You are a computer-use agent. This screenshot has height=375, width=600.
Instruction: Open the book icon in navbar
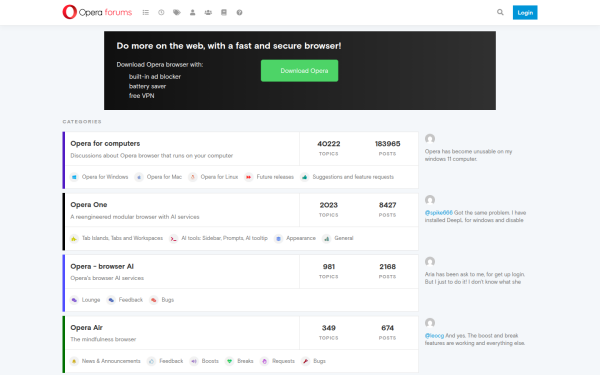pyautogui.click(x=224, y=13)
